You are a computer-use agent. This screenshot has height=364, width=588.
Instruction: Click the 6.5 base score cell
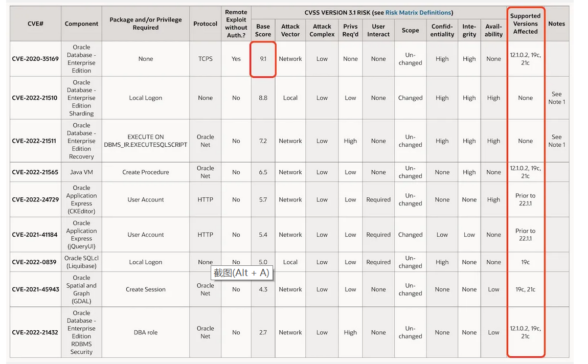pyautogui.click(x=263, y=172)
